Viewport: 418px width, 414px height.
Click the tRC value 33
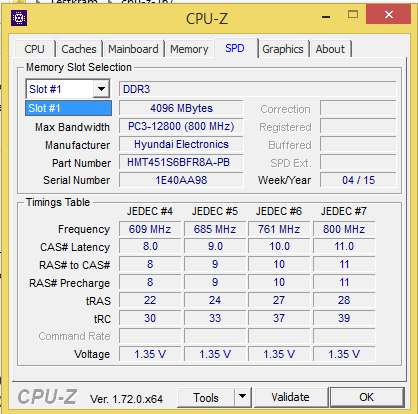point(215,318)
